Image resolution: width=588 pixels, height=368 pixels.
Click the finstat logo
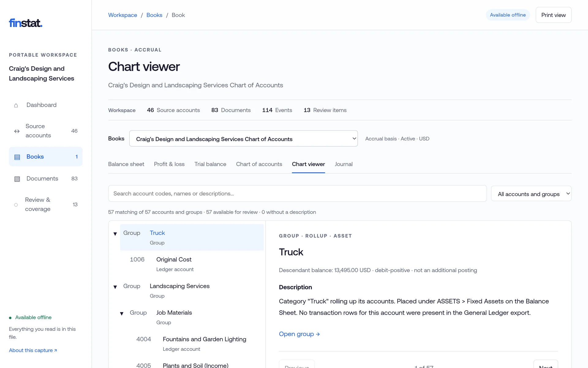click(x=26, y=23)
